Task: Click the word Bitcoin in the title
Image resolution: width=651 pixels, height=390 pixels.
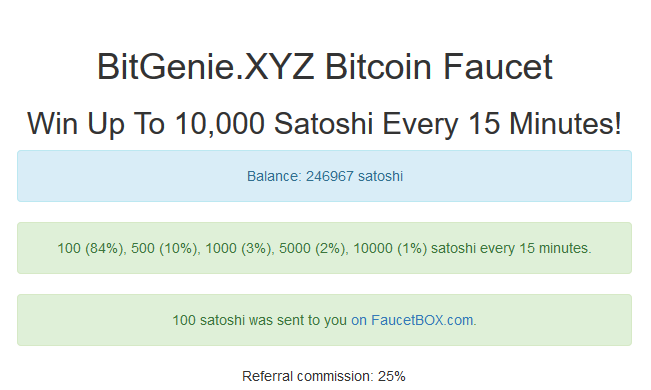Action: tap(378, 66)
